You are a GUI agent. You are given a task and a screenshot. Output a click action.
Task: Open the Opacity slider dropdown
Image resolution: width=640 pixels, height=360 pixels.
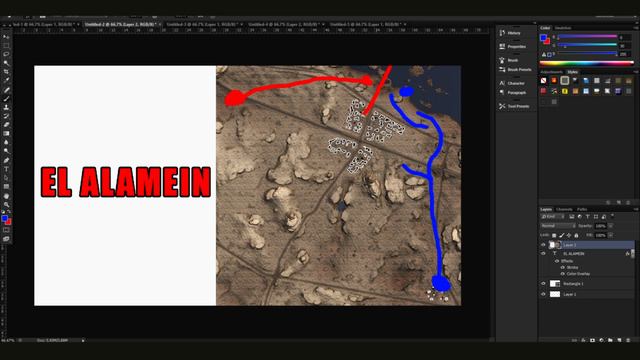[x=611, y=226]
